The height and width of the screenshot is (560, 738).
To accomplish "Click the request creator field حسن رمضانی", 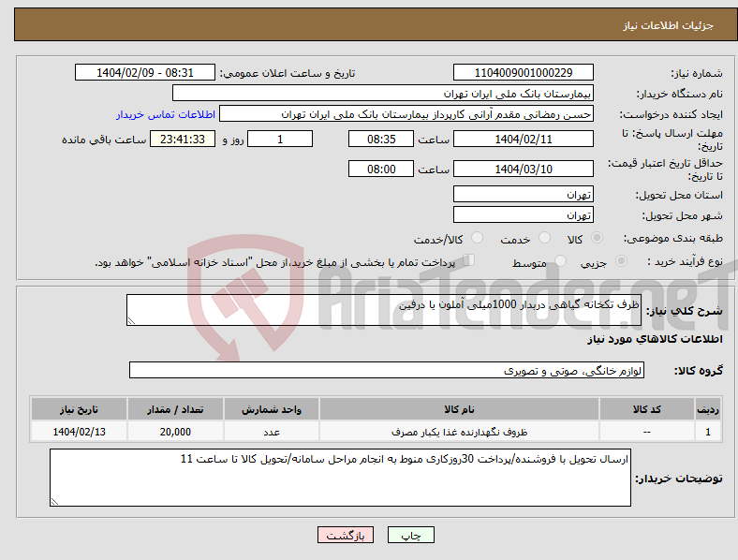I will 406,114.
